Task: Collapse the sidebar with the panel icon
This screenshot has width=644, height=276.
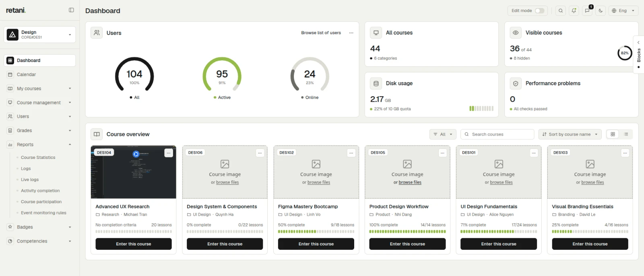Action: coord(71,10)
